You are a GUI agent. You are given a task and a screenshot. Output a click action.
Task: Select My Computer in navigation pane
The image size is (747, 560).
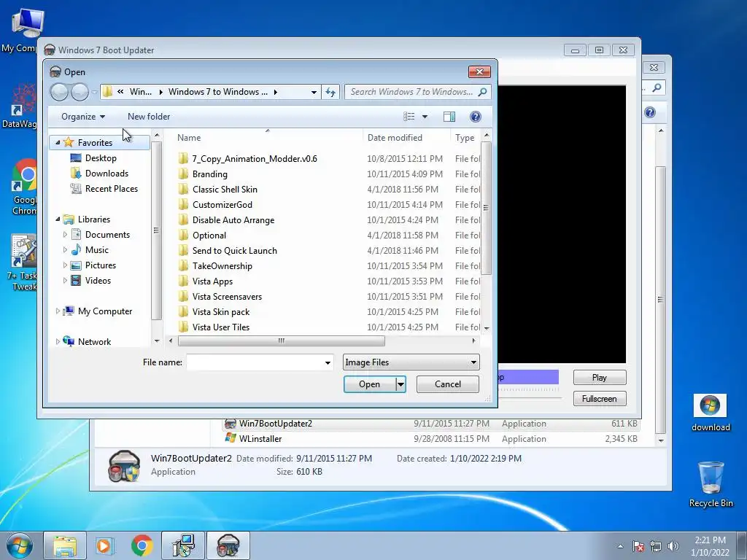point(105,311)
